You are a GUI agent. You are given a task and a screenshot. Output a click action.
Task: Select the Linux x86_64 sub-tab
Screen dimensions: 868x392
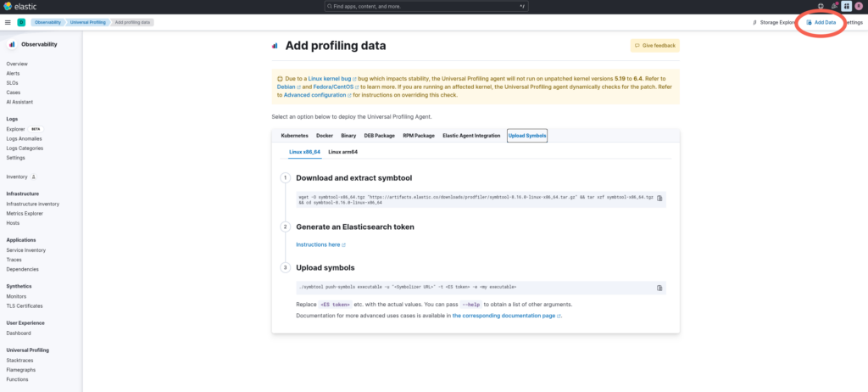point(304,151)
